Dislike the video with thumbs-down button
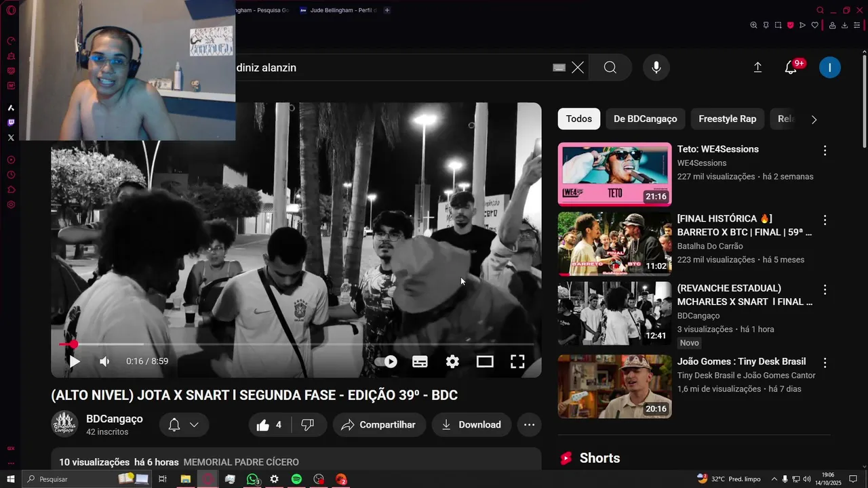This screenshot has height=488, width=868. click(308, 425)
